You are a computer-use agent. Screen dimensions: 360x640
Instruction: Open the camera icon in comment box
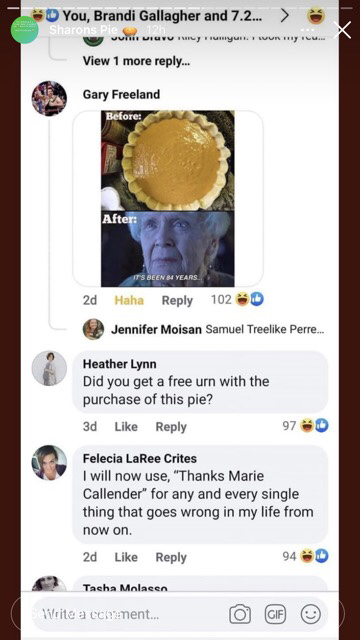pos(240,614)
